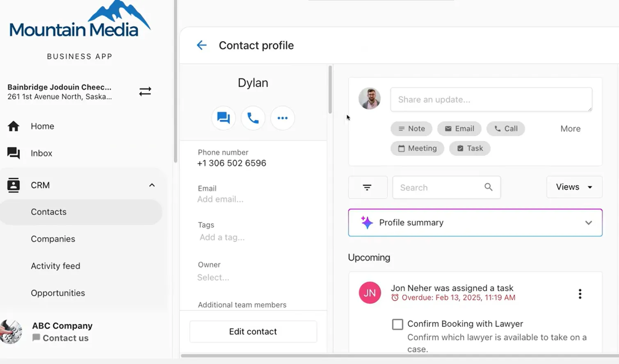
Task: Open the Views dropdown
Action: pos(574,187)
